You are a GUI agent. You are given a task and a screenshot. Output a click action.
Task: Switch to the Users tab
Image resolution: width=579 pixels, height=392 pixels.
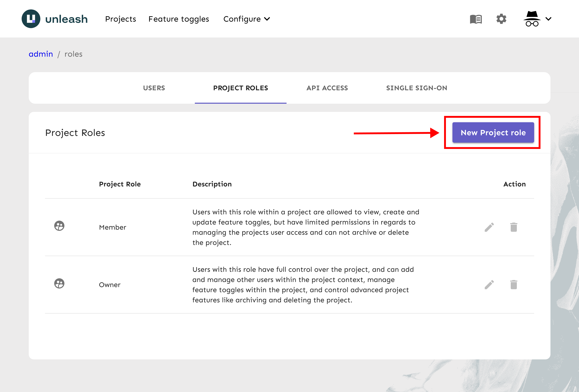click(x=154, y=88)
